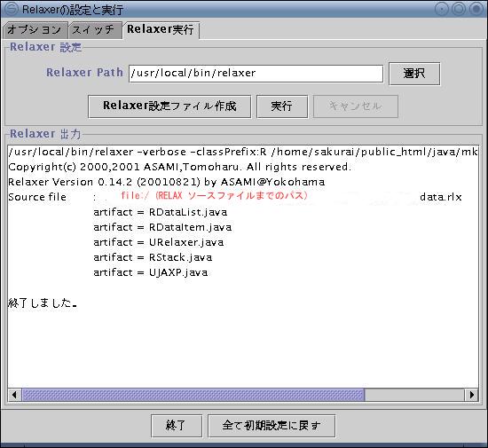Click the 実行 button
The image size is (488, 448).
click(x=282, y=106)
